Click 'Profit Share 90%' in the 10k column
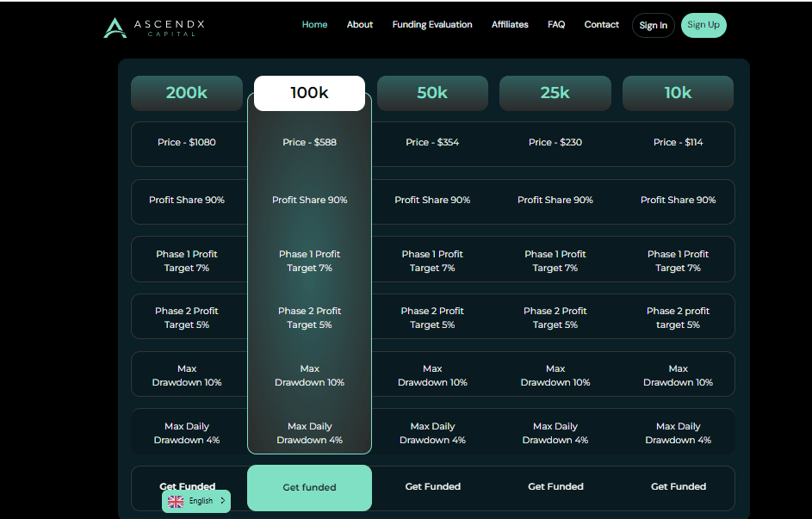The image size is (812, 519). [678, 200]
